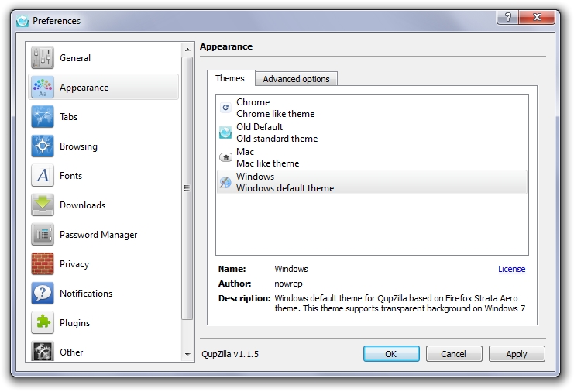Click the help question mark button
Screen dimensions: 574x392
(507, 17)
